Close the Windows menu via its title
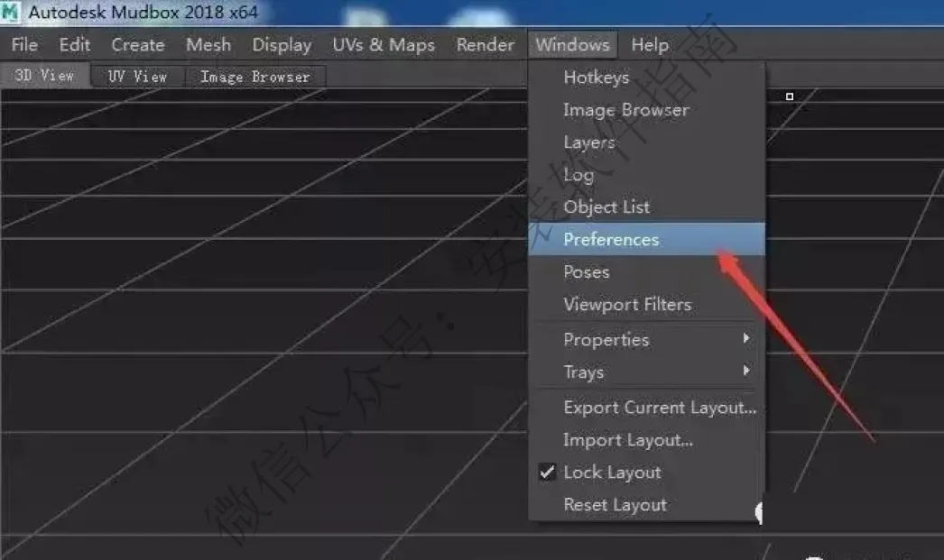Viewport: 944px width, 560px height. click(x=572, y=44)
